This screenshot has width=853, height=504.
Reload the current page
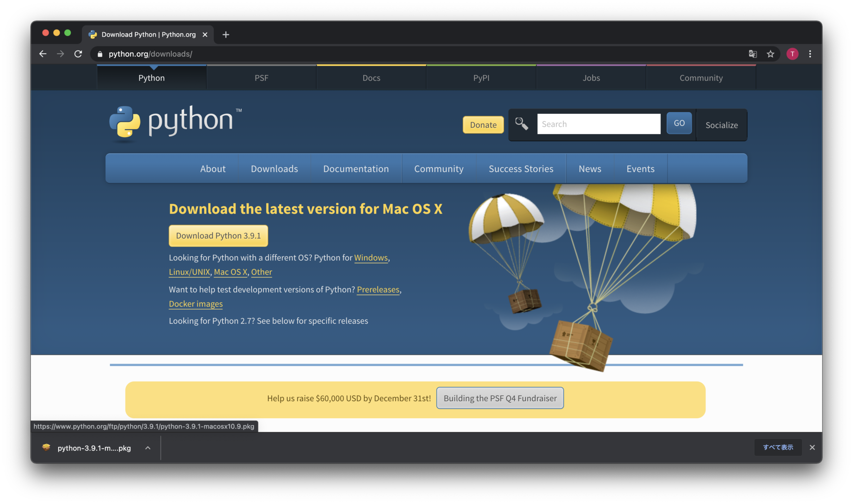pyautogui.click(x=78, y=54)
